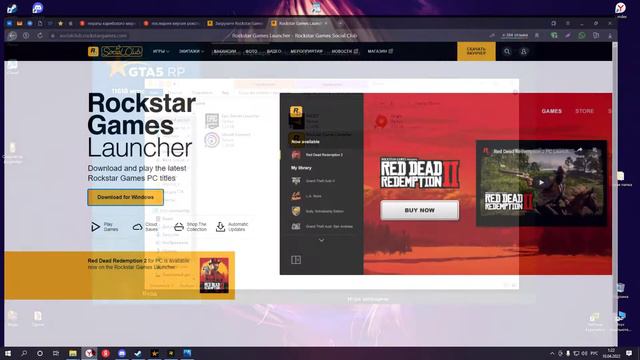This screenshot has width=640, height=360.
Task: Click the Rockstar Games R logo in header
Action: click(93, 51)
